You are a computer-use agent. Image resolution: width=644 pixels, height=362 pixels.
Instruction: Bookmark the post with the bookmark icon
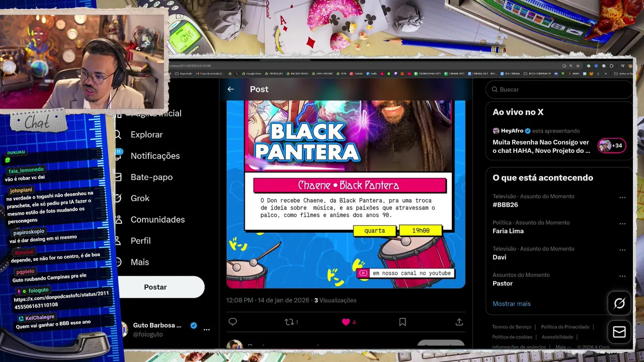click(403, 322)
